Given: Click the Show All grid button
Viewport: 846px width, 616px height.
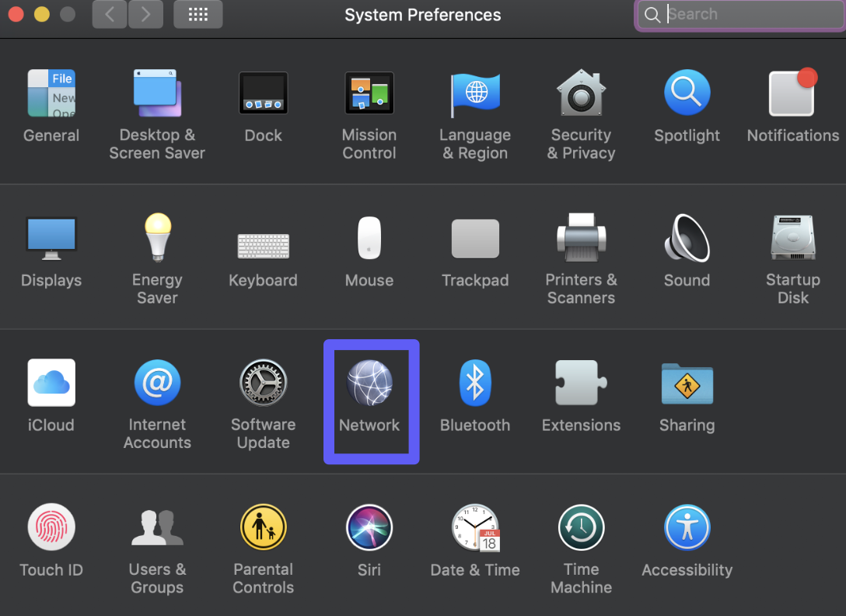Looking at the screenshot, I should [198, 14].
